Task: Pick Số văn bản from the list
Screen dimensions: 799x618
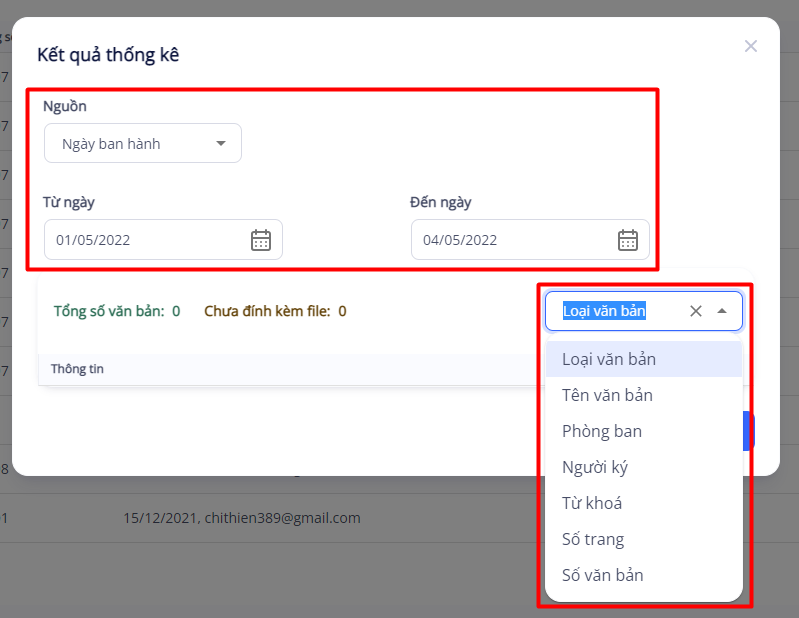Action: (x=602, y=575)
